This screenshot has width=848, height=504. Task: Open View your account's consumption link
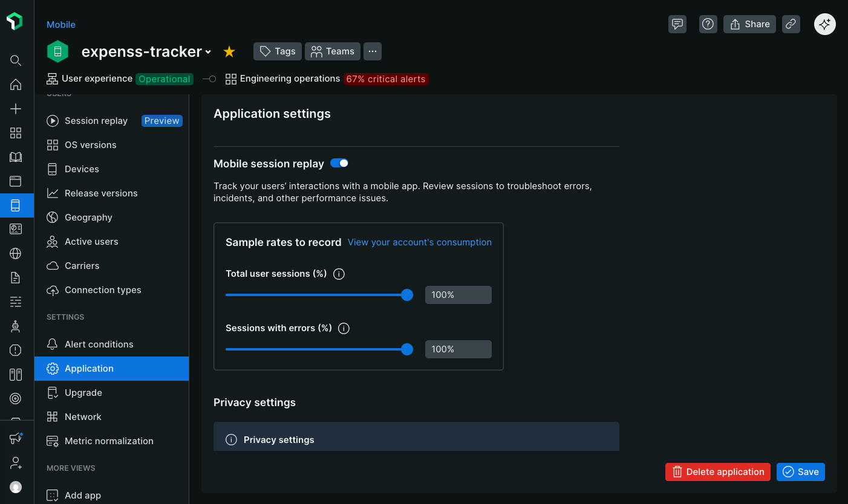(x=419, y=242)
